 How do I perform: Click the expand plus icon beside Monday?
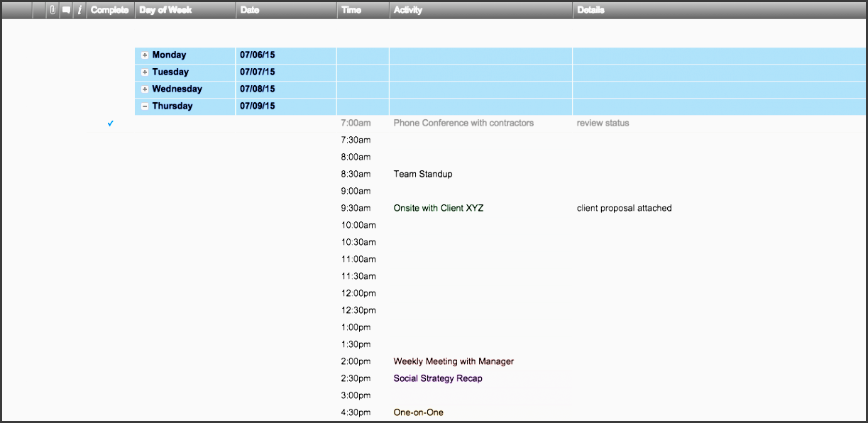point(144,55)
